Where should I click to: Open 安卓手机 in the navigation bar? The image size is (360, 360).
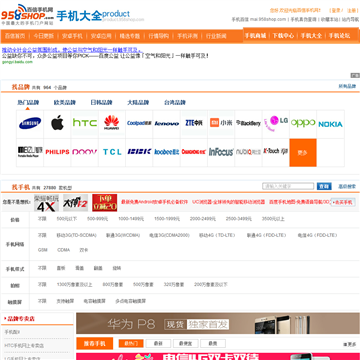[72, 36]
